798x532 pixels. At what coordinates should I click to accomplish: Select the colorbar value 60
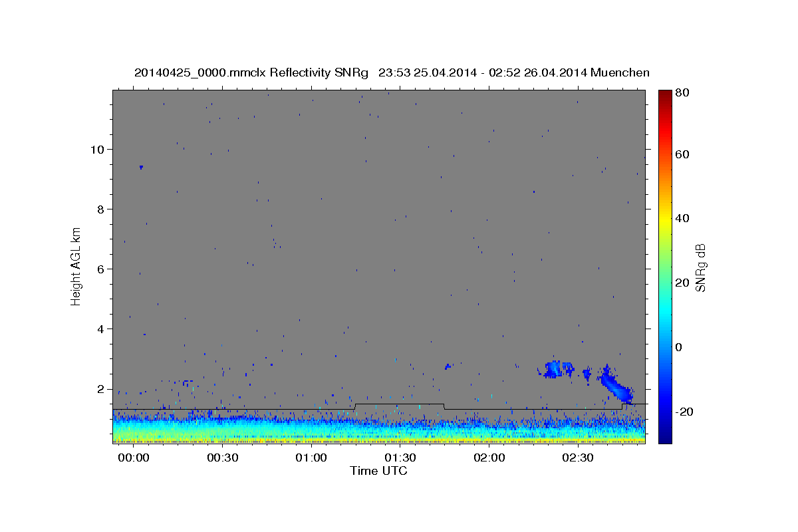(682, 154)
